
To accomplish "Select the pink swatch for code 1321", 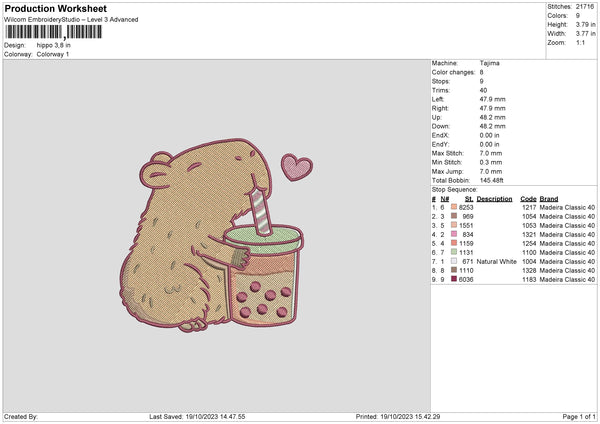I will pyautogui.click(x=454, y=233).
